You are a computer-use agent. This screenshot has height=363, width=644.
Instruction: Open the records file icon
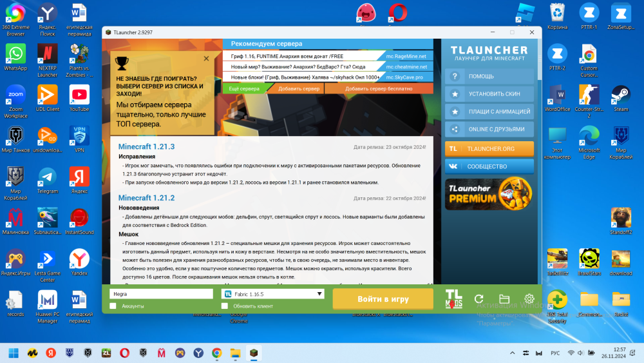coord(15,304)
